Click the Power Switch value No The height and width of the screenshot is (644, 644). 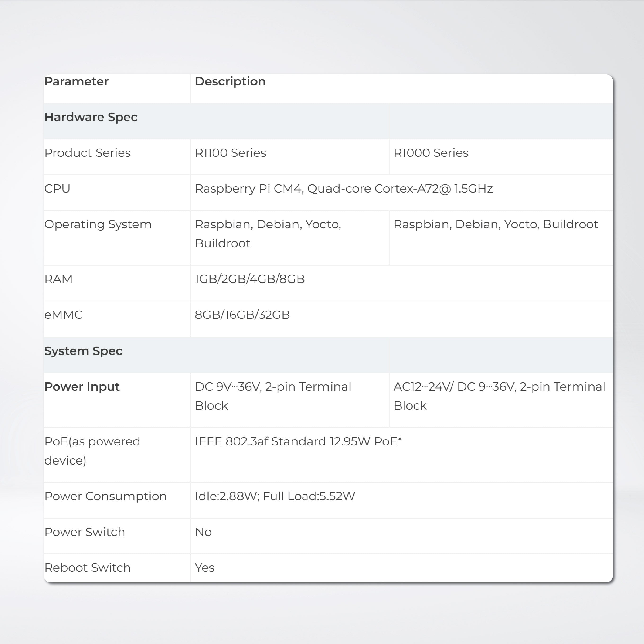203,532
